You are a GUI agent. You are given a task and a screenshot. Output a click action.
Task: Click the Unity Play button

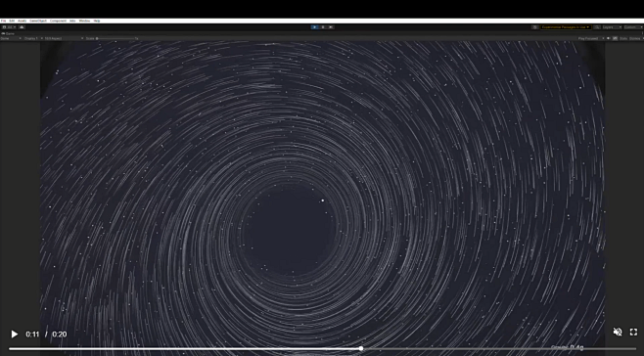click(314, 27)
